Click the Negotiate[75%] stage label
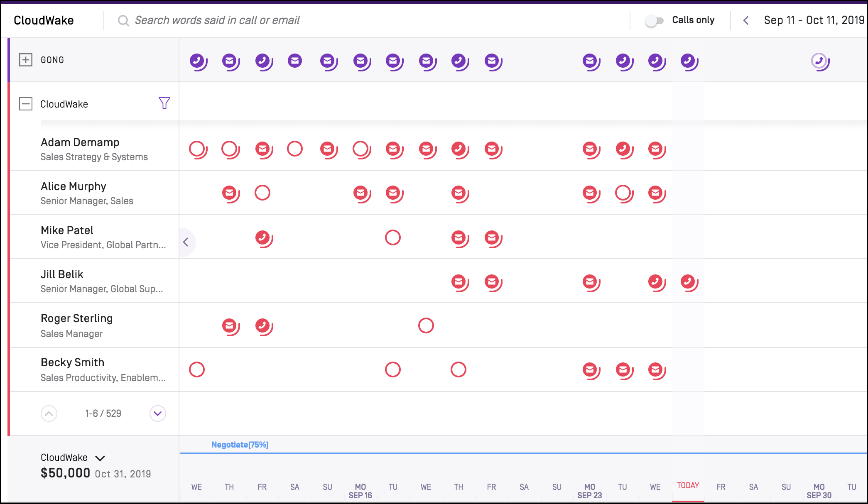Screen dimensions: 868x504 (x=240, y=445)
